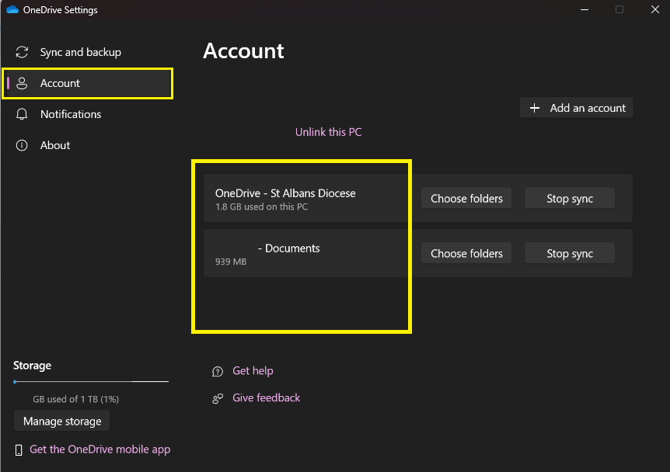Viewport: 670px width, 472px height.
Task: Click the Unlink this PC link
Action: [328, 132]
